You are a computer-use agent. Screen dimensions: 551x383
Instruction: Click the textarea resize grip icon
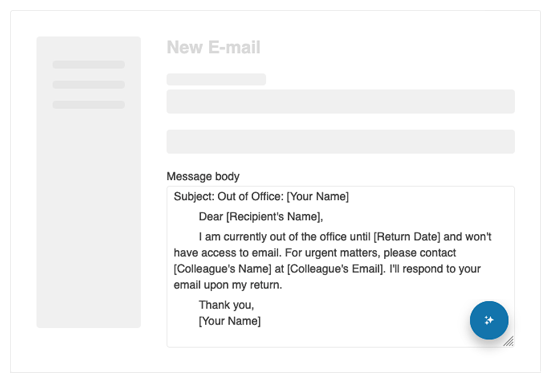coord(508,341)
